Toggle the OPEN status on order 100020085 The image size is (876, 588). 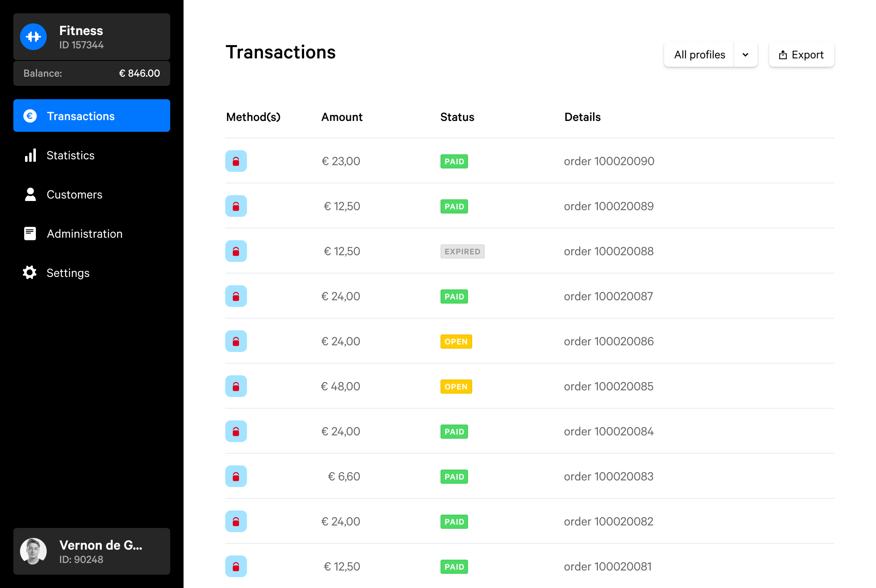(456, 386)
